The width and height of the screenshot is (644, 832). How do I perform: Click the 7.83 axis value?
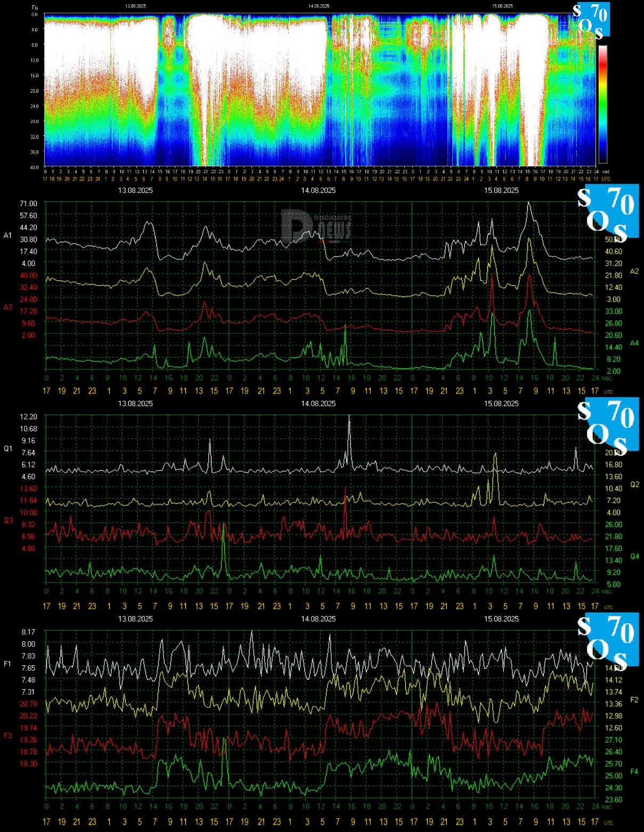pyautogui.click(x=29, y=656)
